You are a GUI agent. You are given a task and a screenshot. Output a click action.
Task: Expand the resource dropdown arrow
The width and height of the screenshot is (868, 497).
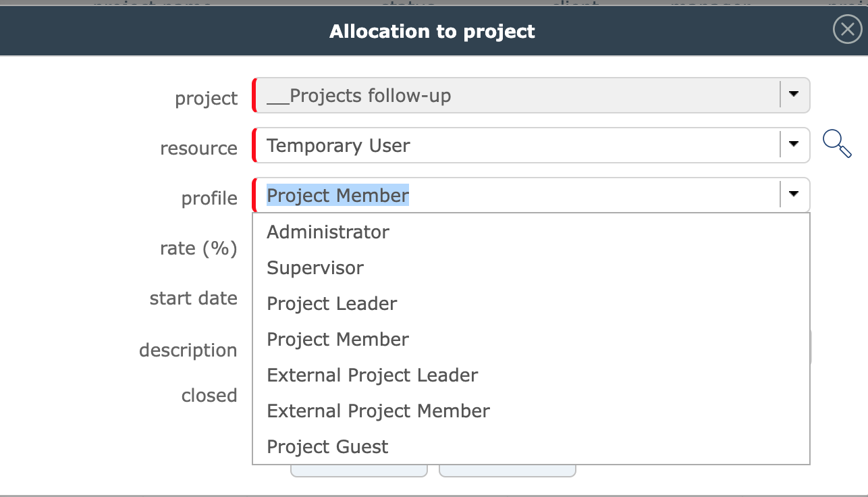click(x=794, y=145)
